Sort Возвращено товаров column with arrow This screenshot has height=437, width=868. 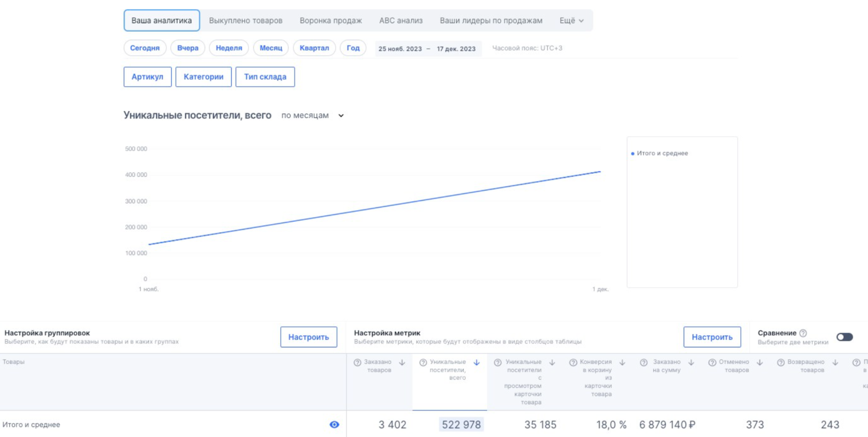point(835,363)
